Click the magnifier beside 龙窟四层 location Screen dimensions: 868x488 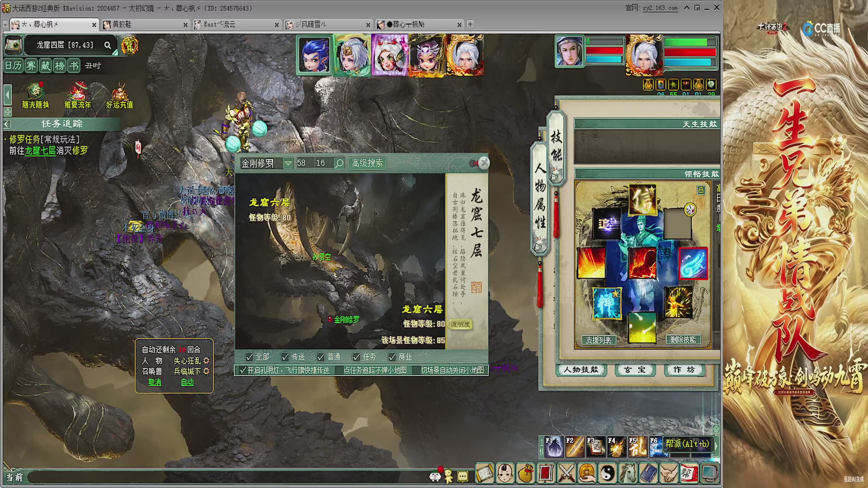[108, 45]
